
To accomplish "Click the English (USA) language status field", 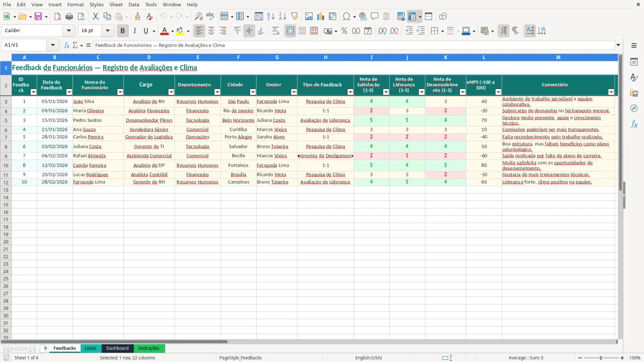I will coord(368,358).
